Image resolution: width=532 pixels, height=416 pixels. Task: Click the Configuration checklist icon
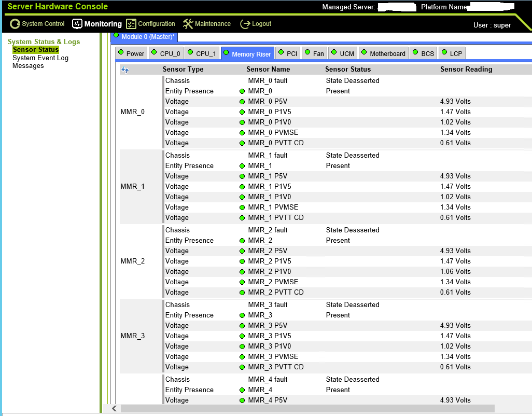[x=131, y=24]
